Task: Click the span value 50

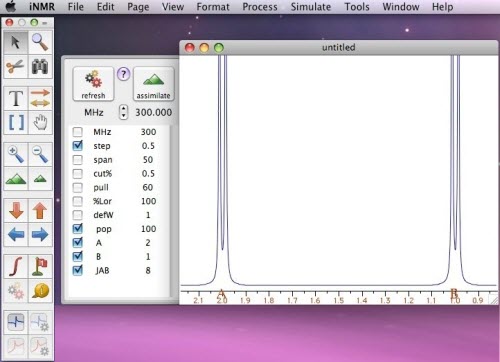Action: [x=148, y=160]
